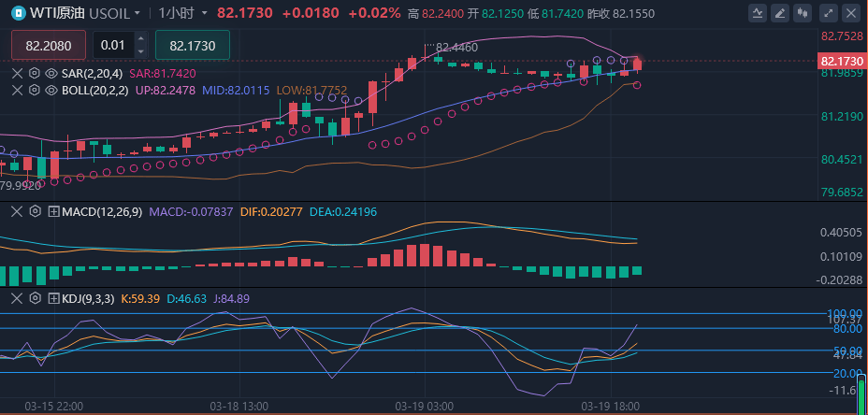
Task: Click the SAR(2,20,4) indicator label
Action: [93, 74]
